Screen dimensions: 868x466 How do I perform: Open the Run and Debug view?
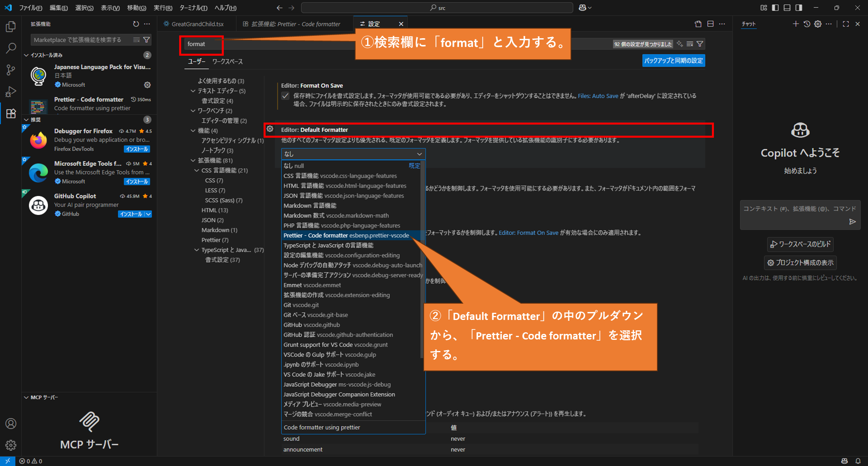click(x=11, y=92)
